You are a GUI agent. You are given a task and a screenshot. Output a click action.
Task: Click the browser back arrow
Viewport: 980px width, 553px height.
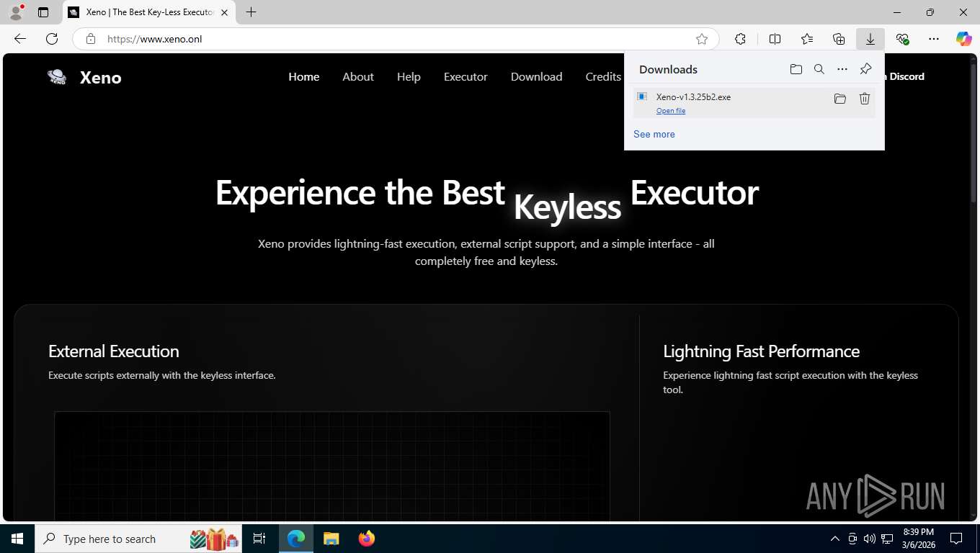20,39
